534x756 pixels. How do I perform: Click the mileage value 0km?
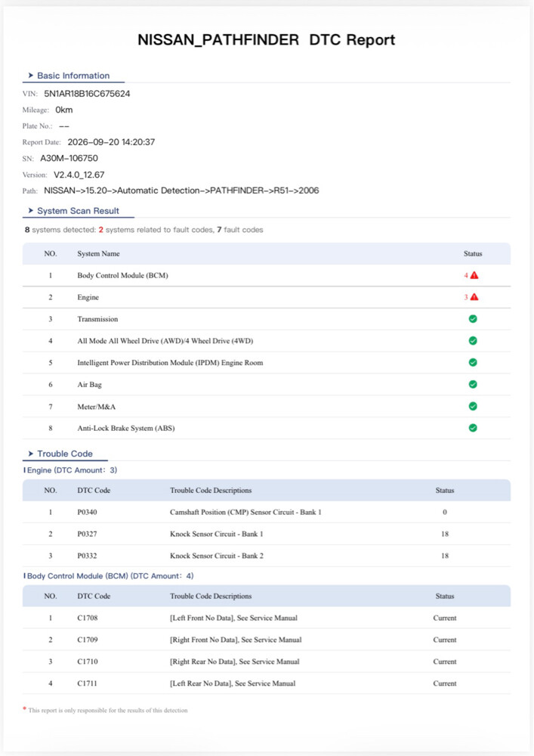coord(64,110)
